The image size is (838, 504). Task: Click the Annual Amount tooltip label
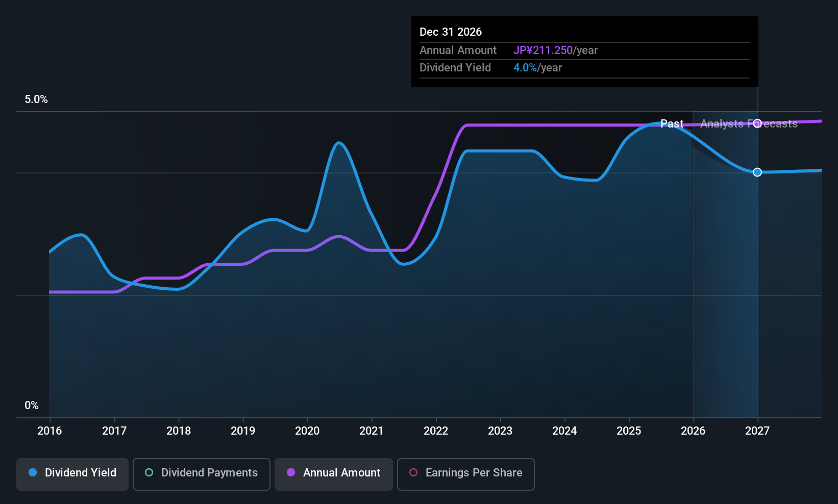458,51
